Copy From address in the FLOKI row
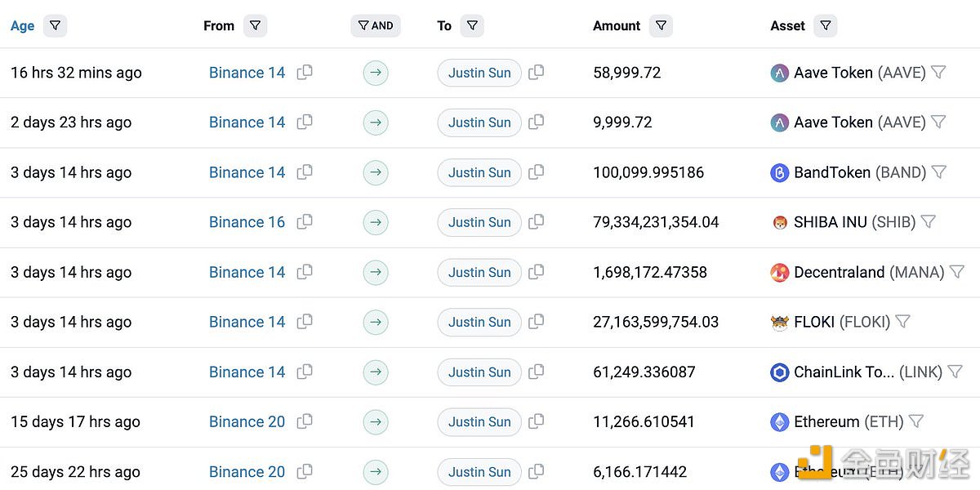Image resolution: width=980 pixels, height=490 pixels. click(305, 322)
